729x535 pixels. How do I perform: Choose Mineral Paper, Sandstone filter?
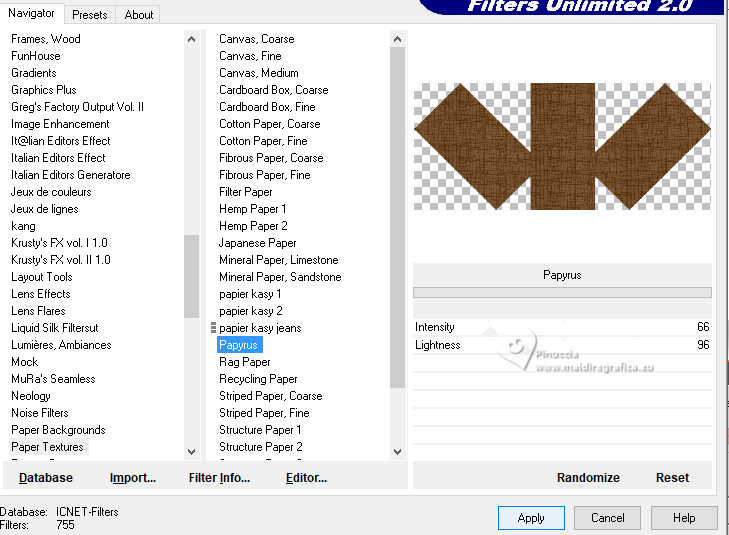280,277
